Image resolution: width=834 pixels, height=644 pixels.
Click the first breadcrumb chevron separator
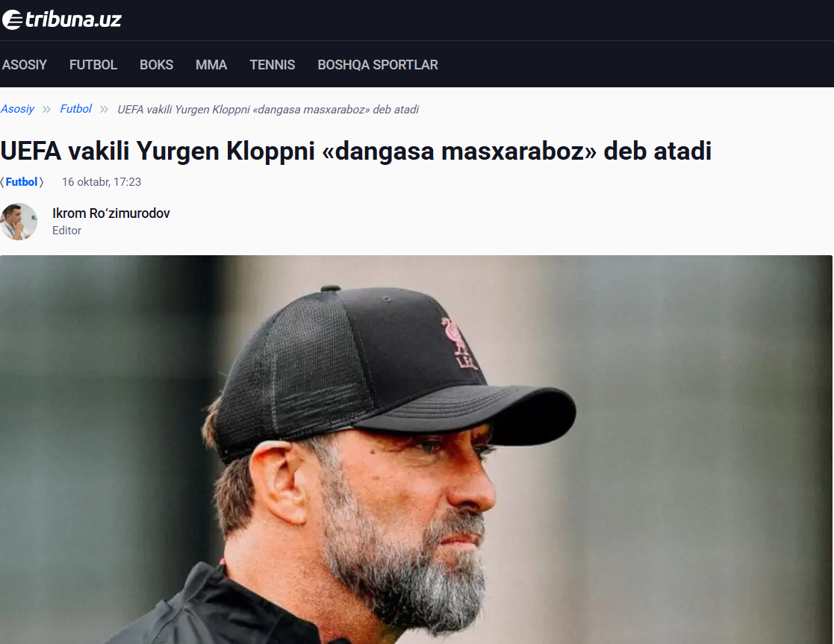click(47, 110)
